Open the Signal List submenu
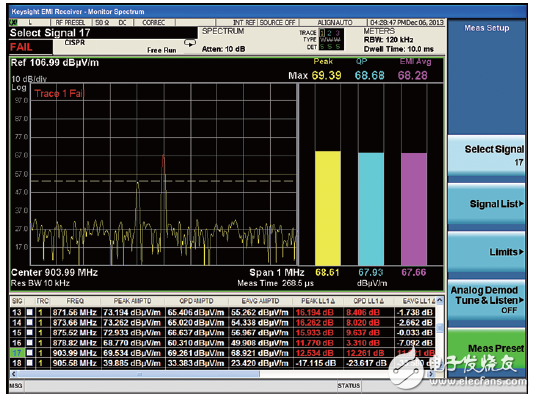 click(486, 204)
